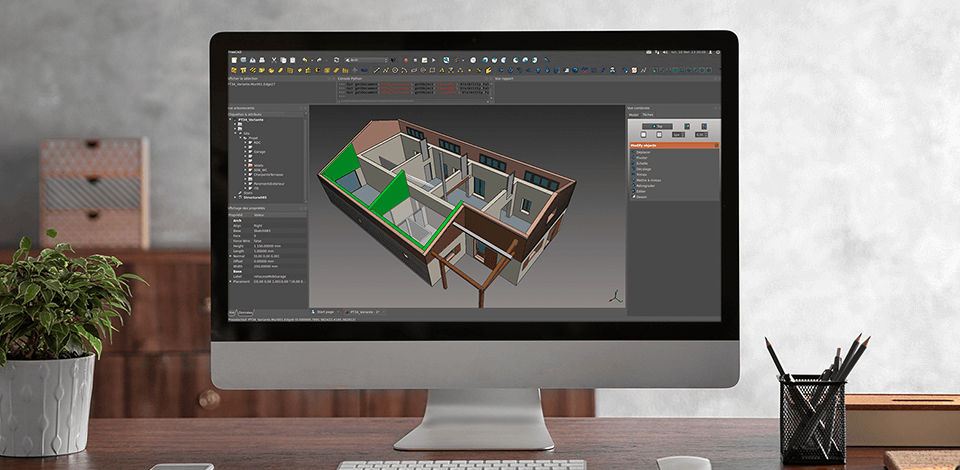Expand the Normal property row
Image resolution: width=960 pixels, height=470 pixels.
tap(231, 256)
